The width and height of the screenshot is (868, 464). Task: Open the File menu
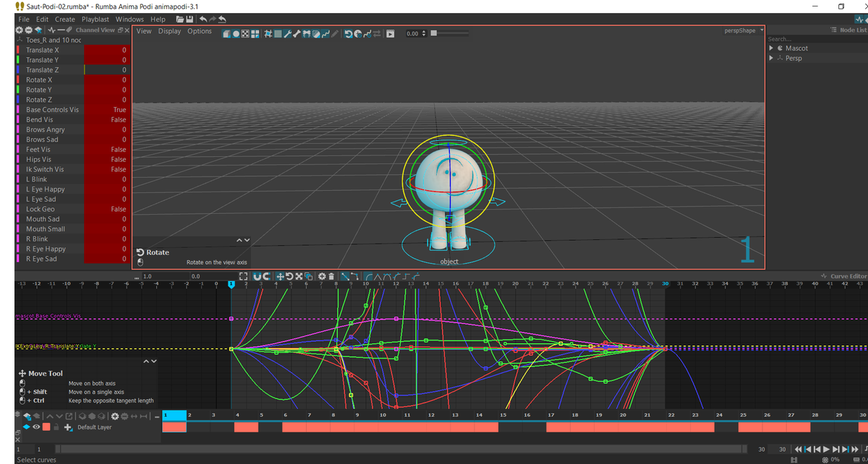tap(24, 20)
